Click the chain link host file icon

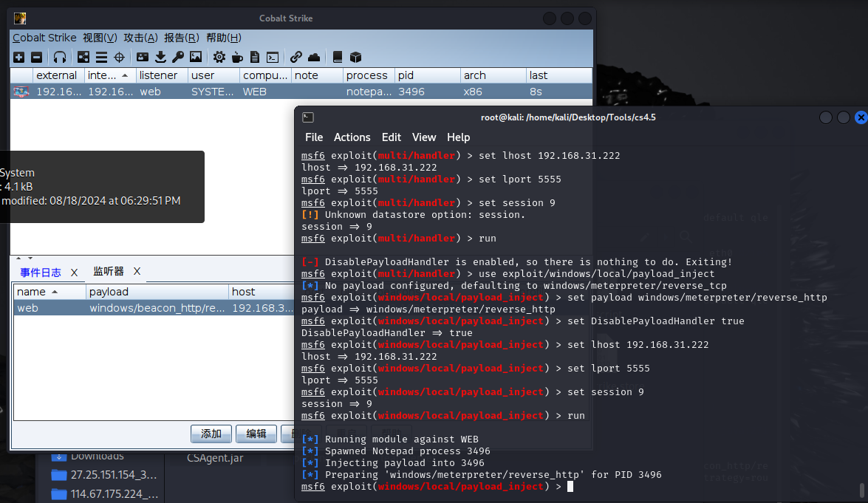point(295,57)
